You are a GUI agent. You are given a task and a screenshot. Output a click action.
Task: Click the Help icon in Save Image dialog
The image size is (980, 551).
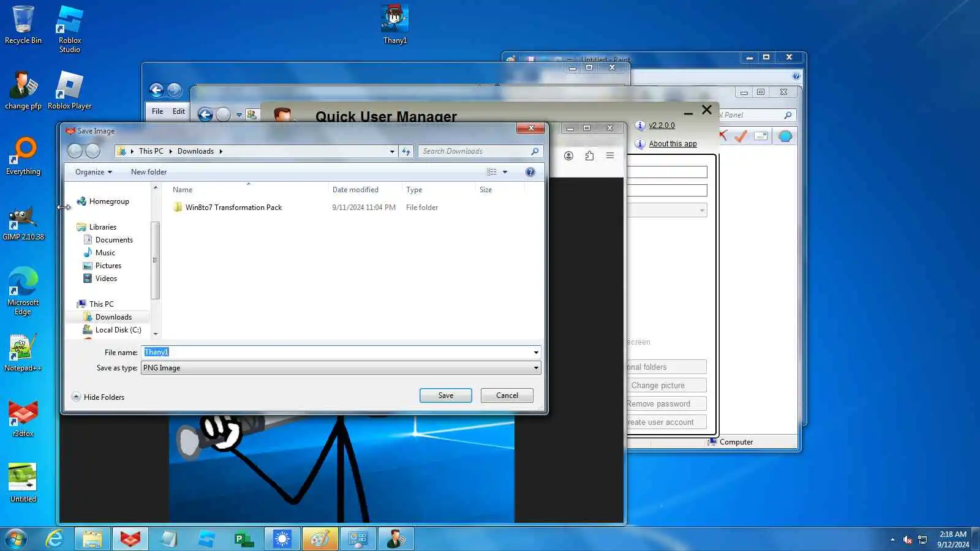[530, 172]
